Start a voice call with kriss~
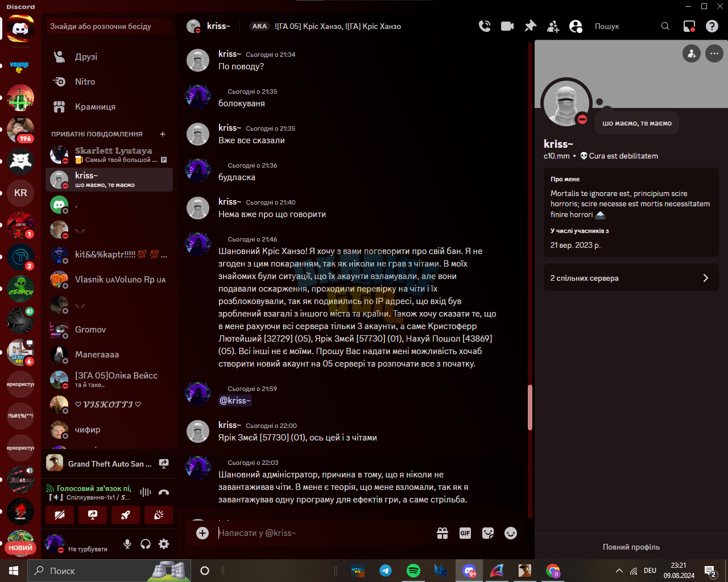728x582 pixels. pyautogui.click(x=485, y=26)
